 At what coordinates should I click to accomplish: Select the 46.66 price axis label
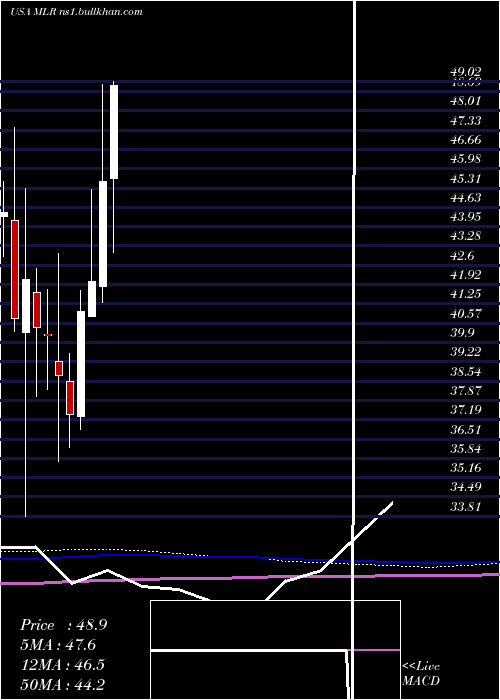465,140
